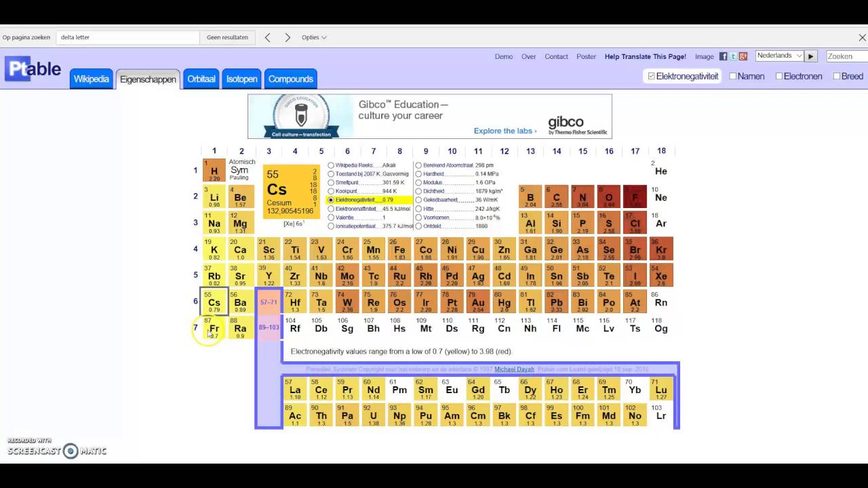Go to the Compounds tab
The height and width of the screenshot is (488, 868).
point(290,79)
